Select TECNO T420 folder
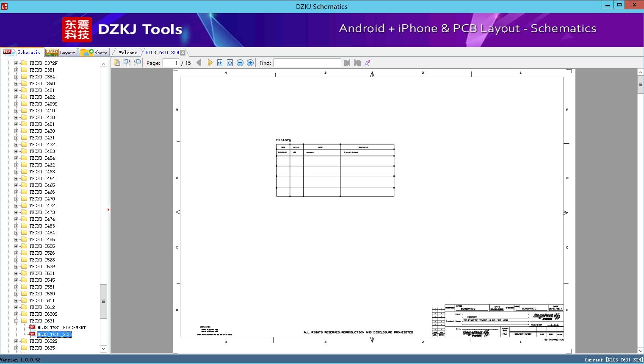This screenshot has height=364, width=644. 42,117
